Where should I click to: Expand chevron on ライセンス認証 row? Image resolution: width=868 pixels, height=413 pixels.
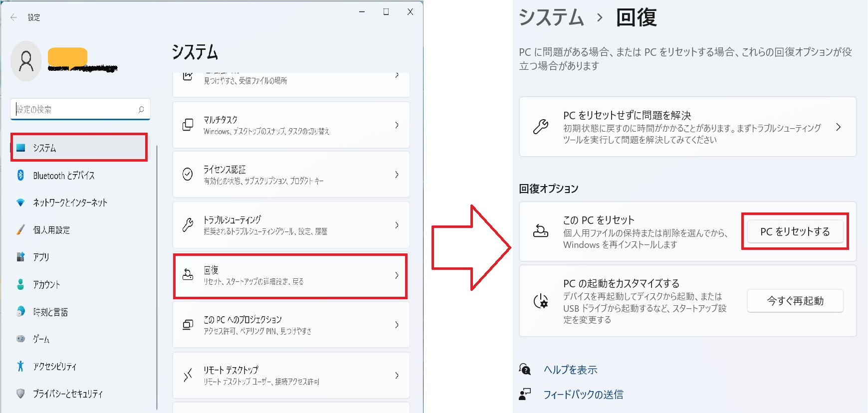coord(397,175)
